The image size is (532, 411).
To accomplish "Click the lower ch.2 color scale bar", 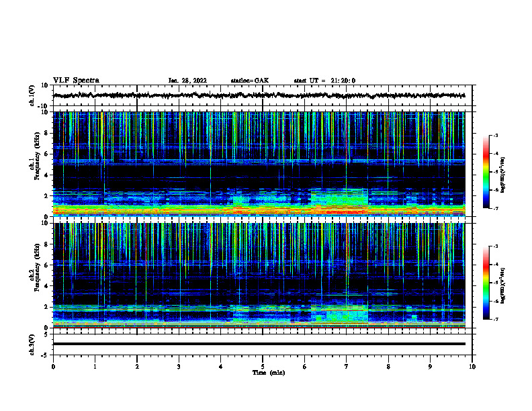I will (x=486, y=283).
